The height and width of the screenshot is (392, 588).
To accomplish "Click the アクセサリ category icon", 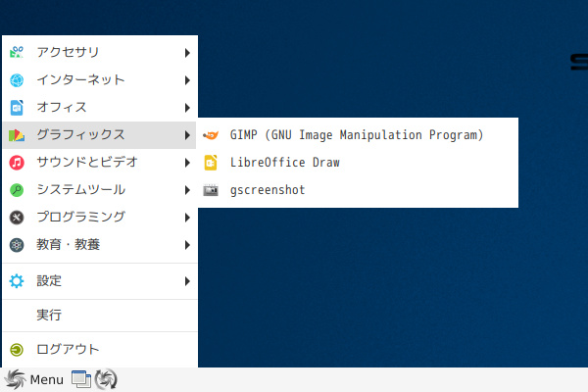I will pyautogui.click(x=17, y=53).
